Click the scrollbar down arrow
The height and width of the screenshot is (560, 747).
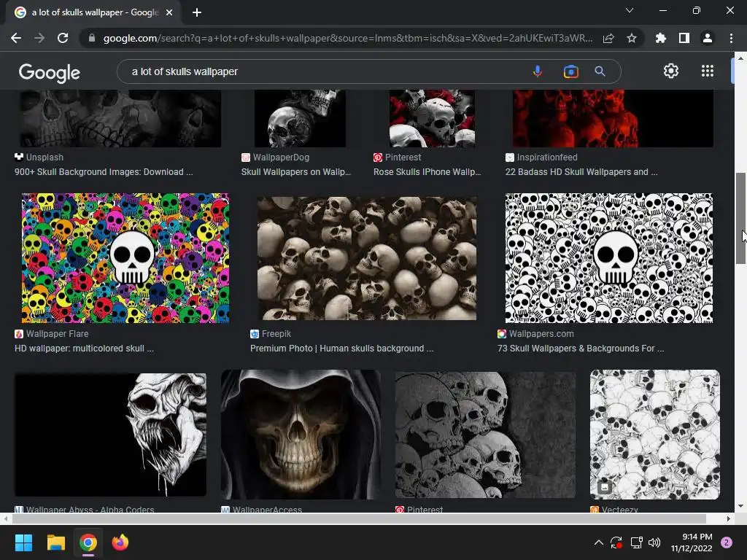(x=740, y=506)
